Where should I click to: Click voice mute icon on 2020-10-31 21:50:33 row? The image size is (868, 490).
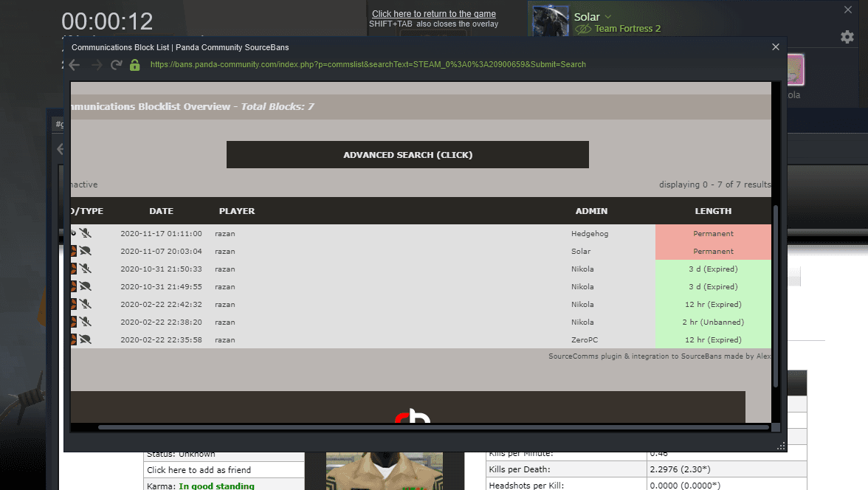pyautogui.click(x=86, y=269)
